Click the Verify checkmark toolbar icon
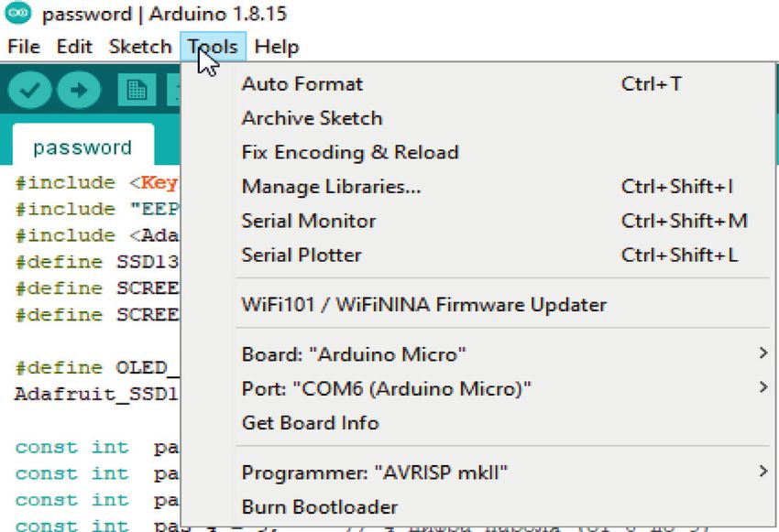 (30, 90)
